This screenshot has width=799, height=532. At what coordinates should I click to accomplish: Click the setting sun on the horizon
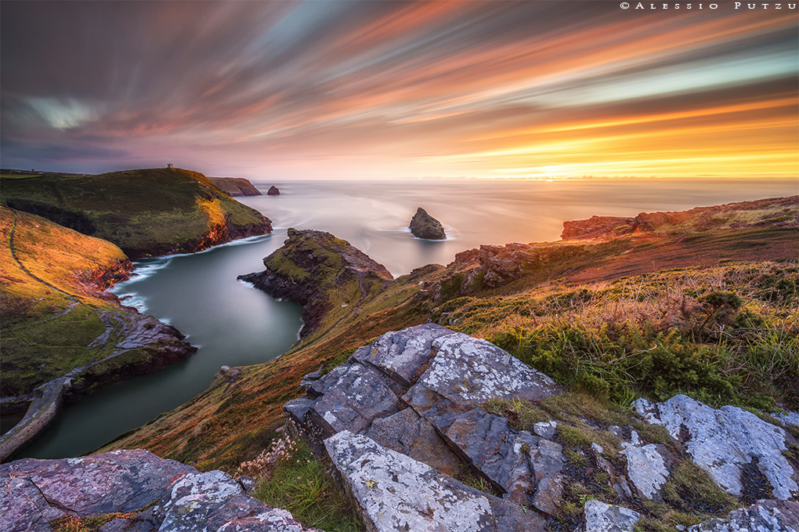point(549,179)
